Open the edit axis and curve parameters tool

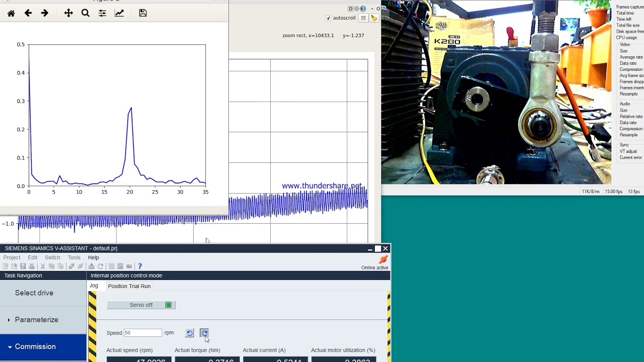coord(119,14)
